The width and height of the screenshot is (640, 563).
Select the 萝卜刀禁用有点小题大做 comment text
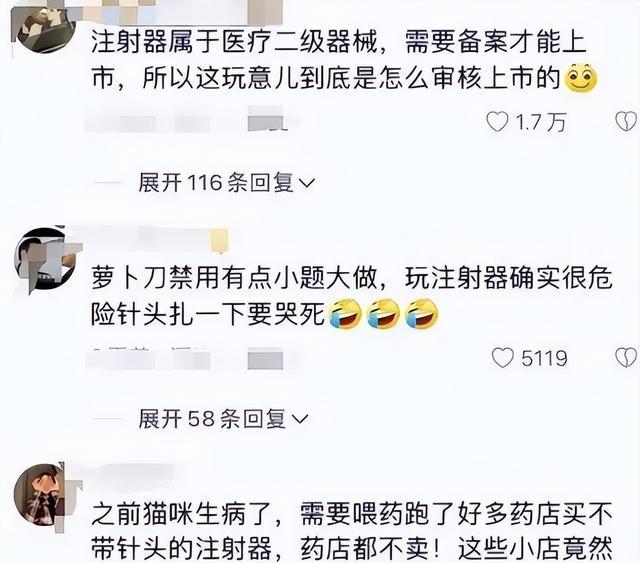click(x=351, y=296)
